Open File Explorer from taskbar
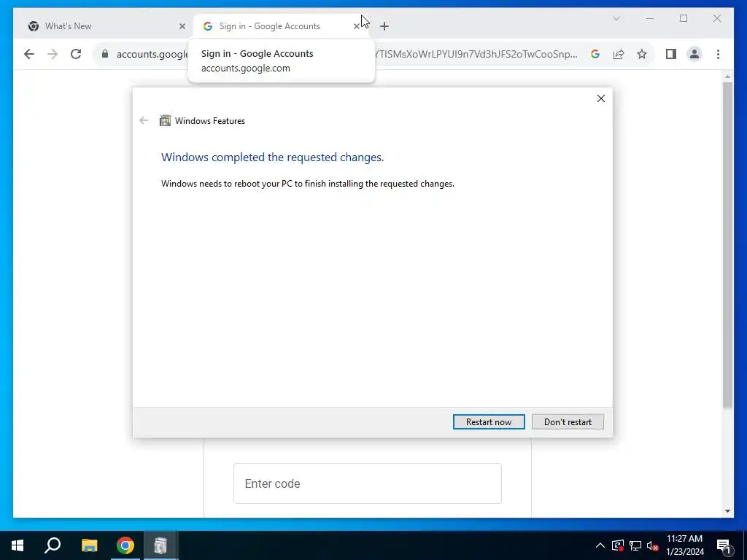747x560 pixels. coord(89,545)
